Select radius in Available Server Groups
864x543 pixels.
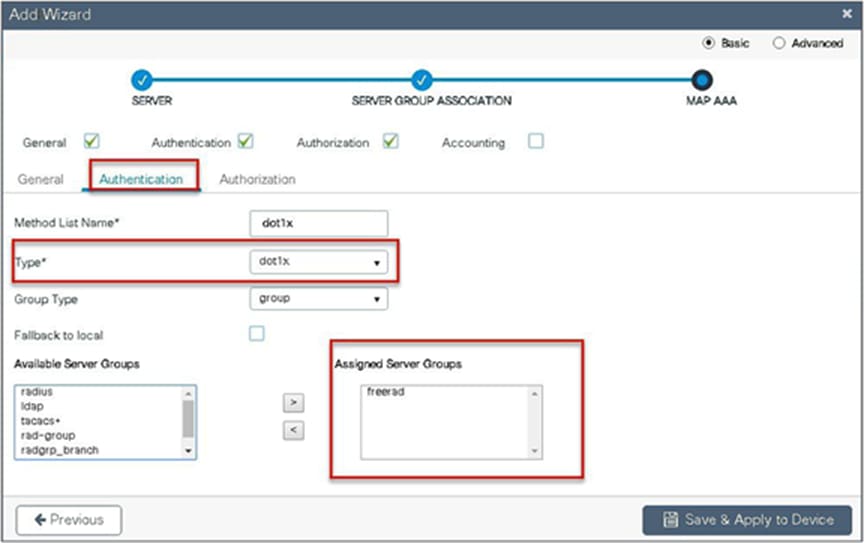(37, 391)
